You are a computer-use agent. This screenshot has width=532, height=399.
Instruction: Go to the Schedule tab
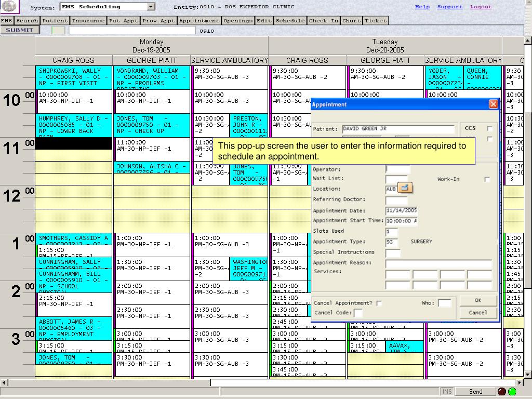click(290, 21)
